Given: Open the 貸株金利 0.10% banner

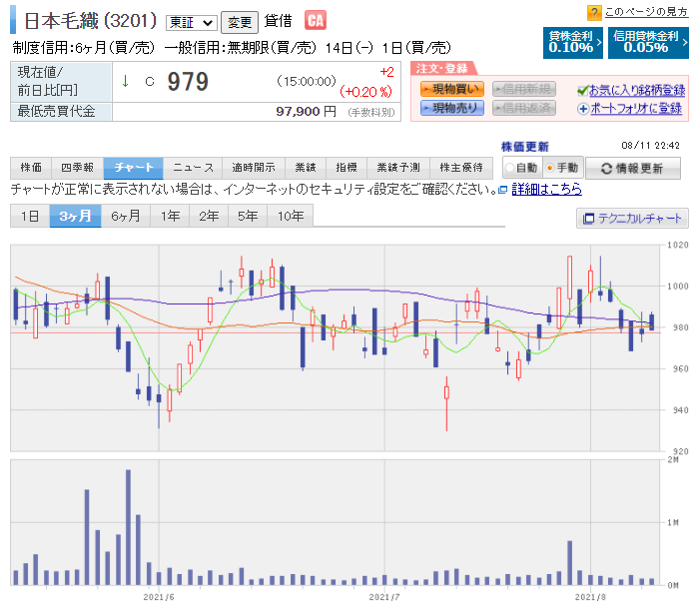Looking at the screenshot, I should (x=573, y=42).
